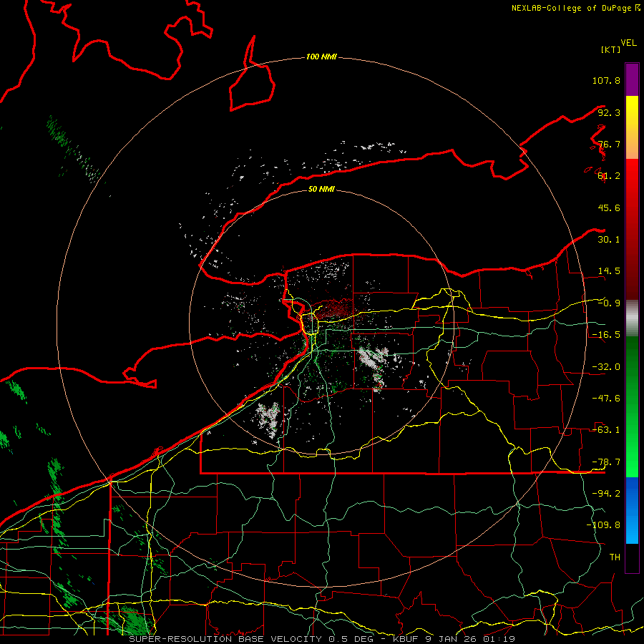Click the 107.8 scale value
Viewport: 644px width, 644px height.
(606, 80)
